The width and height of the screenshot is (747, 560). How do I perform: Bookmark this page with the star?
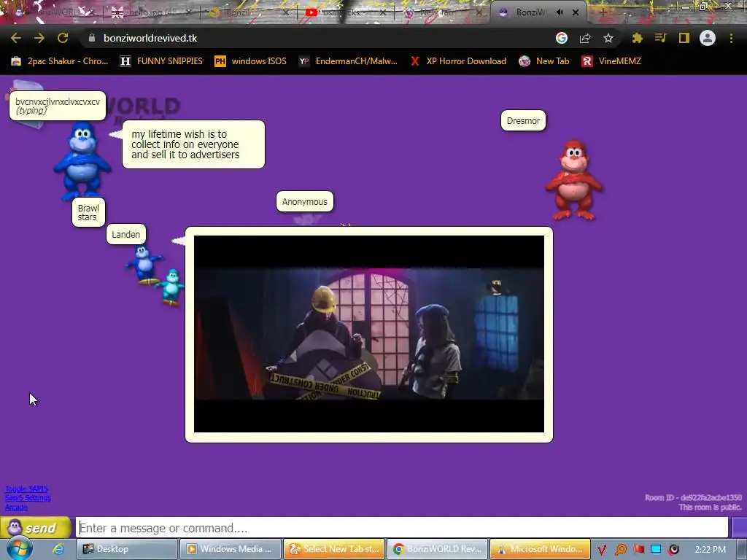(608, 38)
